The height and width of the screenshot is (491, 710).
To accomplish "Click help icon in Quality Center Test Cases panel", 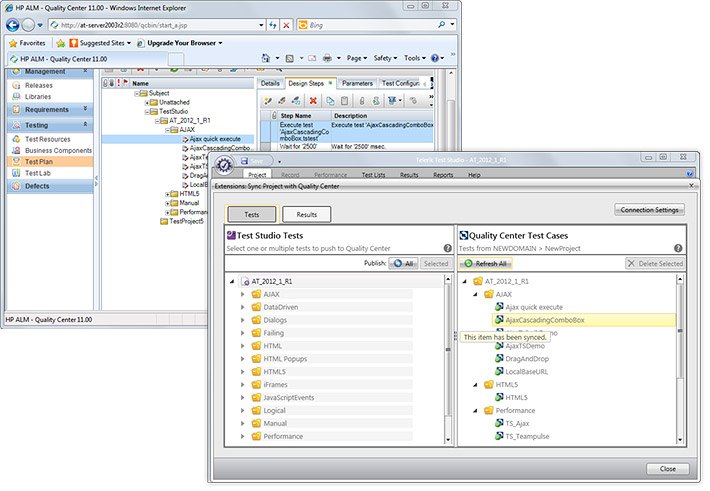I will (x=678, y=248).
